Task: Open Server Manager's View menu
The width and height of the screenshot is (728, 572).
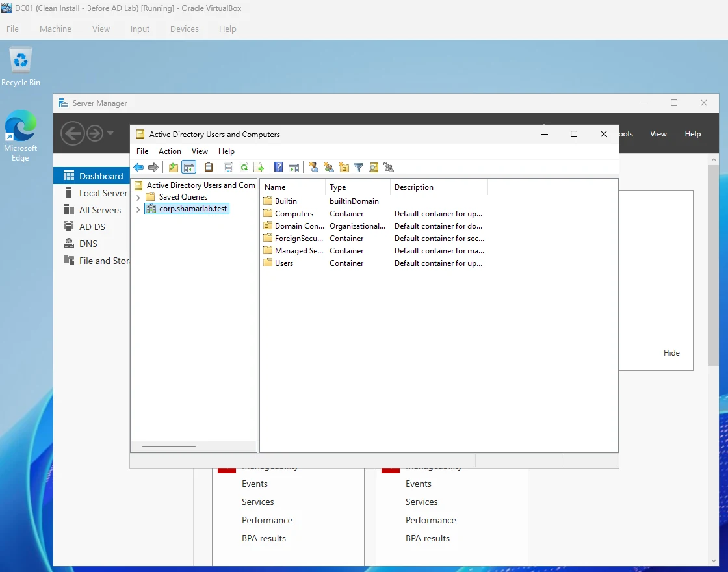Action: pos(658,134)
